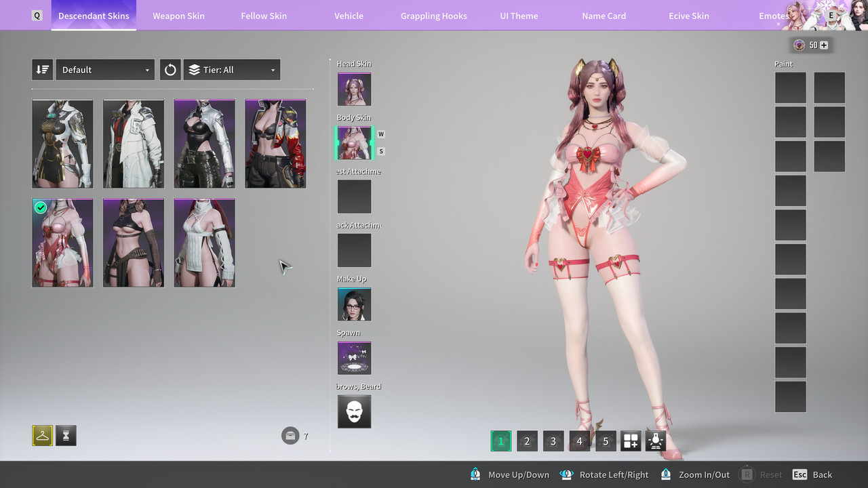Open the Eyebrows, Beard mustache face slot
The image size is (868, 488).
[x=354, y=411]
